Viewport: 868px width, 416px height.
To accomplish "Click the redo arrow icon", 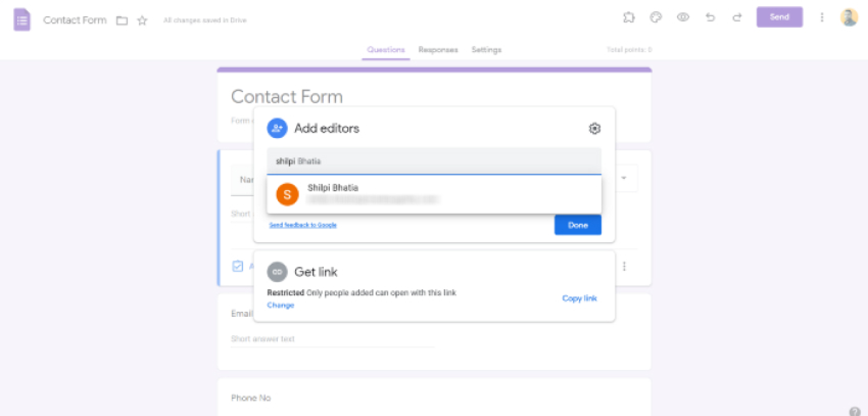I will [x=737, y=17].
